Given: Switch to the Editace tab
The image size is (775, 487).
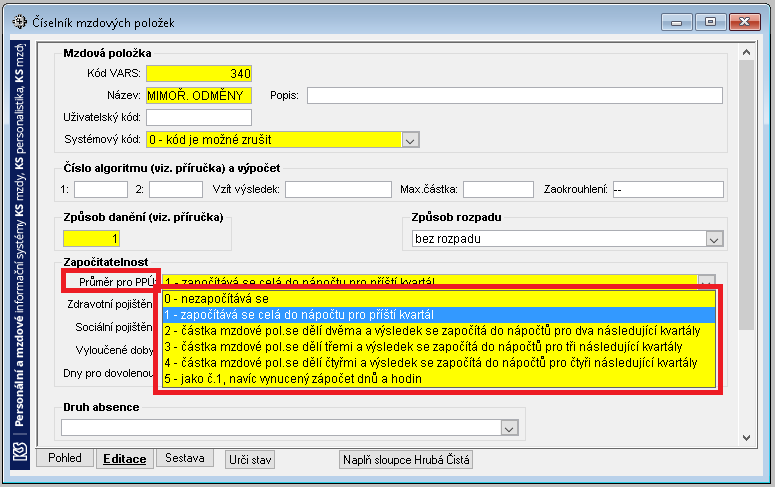Looking at the screenshot, I should (x=125, y=459).
